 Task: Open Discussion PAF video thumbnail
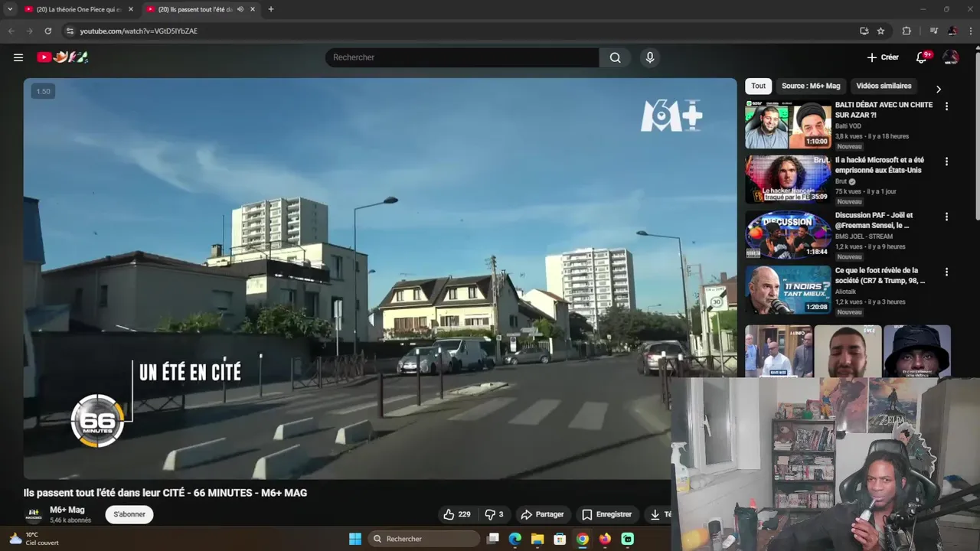[788, 235]
